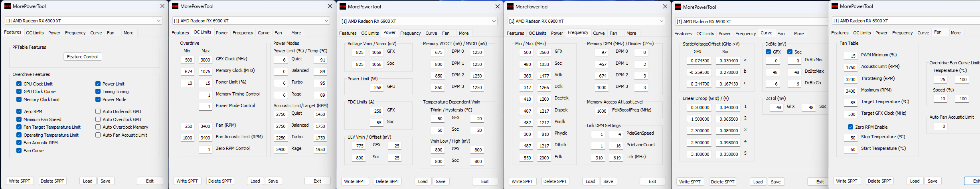Click Auto Fan Acoustic Limit field showing 0
Image resolution: width=980 pixels, height=189 pixels.
coord(940,126)
